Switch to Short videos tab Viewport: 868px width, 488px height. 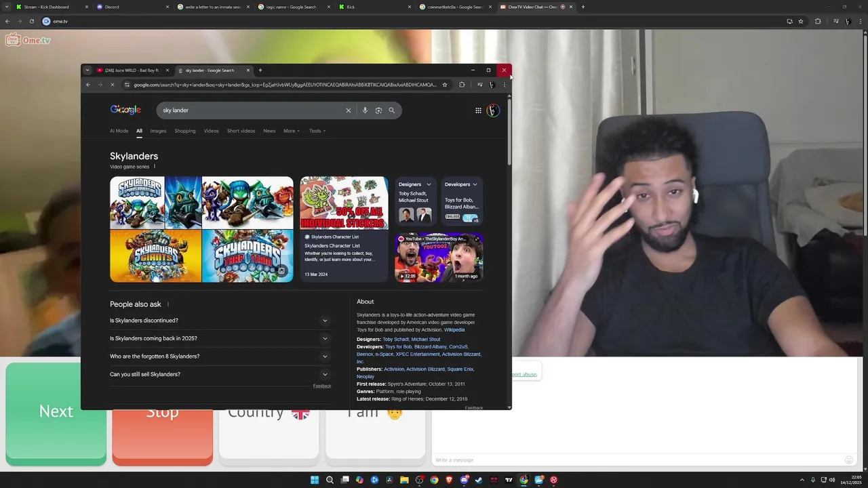pos(241,131)
